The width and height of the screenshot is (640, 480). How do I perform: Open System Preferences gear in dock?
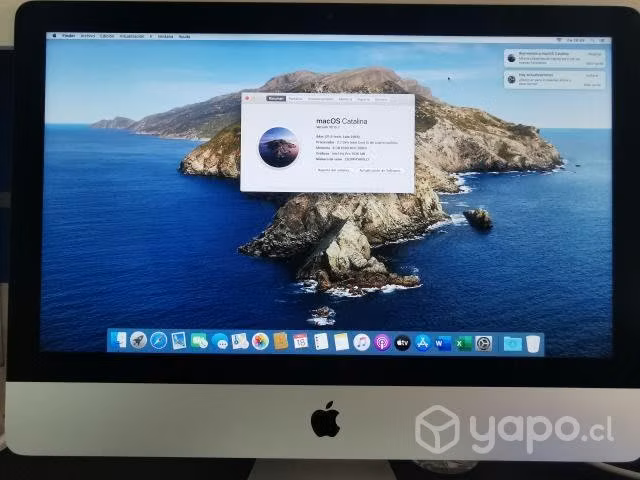click(x=484, y=344)
